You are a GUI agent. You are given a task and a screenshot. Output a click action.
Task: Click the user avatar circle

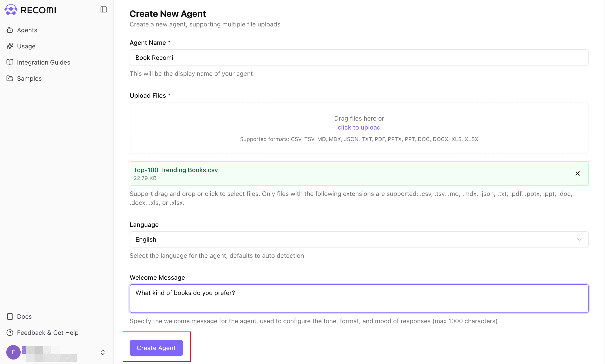(13, 352)
